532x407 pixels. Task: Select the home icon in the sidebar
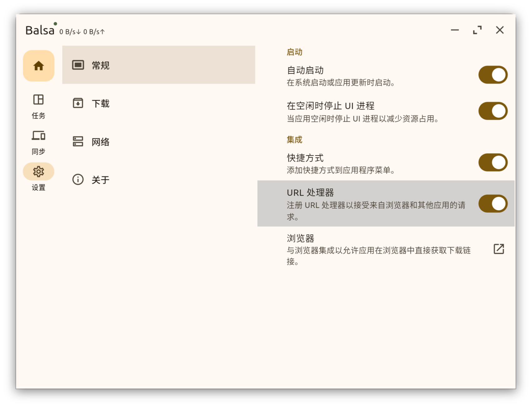(38, 66)
